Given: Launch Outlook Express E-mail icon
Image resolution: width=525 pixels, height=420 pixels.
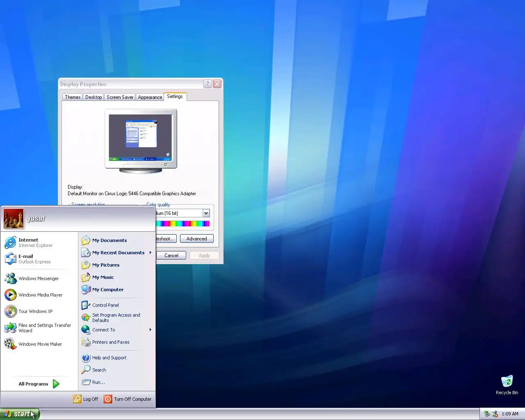Looking at the screenshot, I should [10, 259].
